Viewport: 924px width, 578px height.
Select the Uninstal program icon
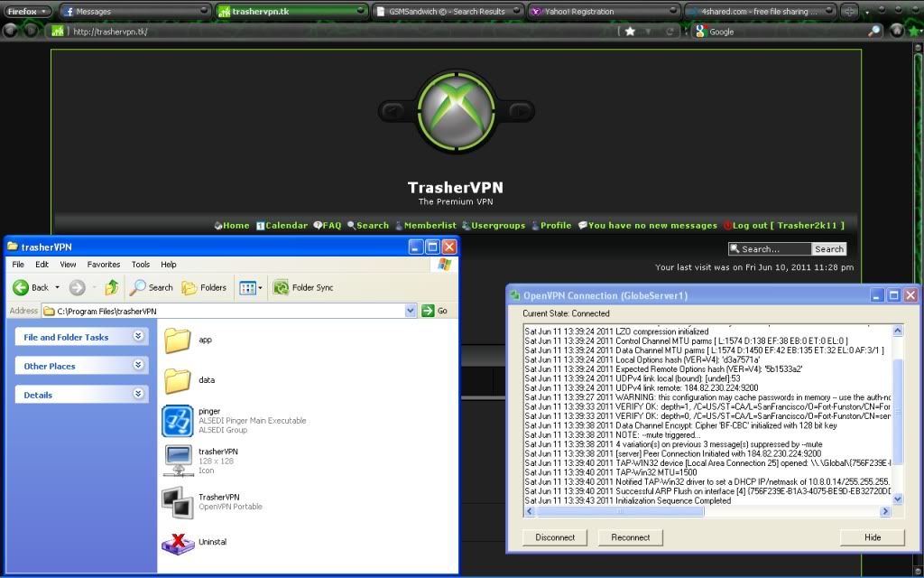[x=178, y=542]
